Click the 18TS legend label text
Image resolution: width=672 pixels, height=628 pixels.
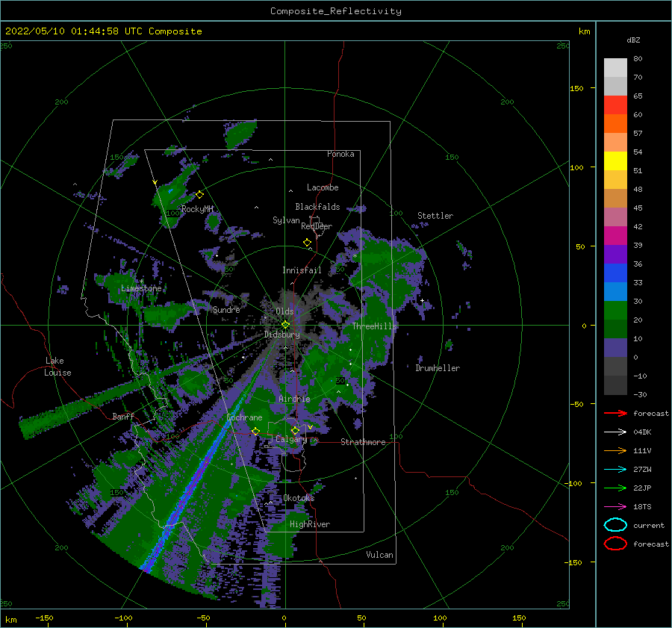coord(642,507)
